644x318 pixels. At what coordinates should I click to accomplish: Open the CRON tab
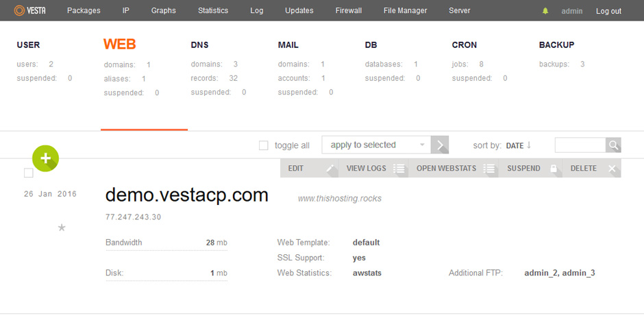pos(464,45)
